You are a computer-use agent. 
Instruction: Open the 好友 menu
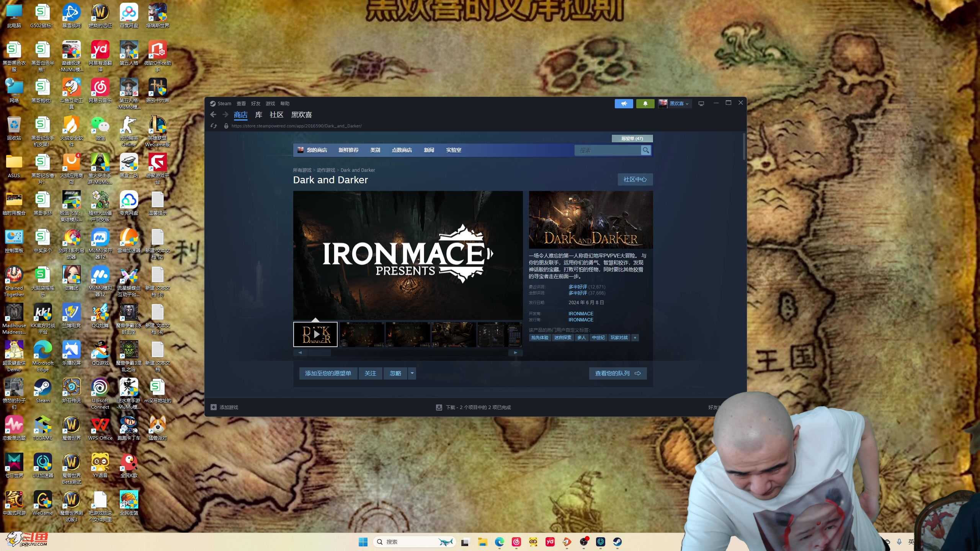point(256,103)
